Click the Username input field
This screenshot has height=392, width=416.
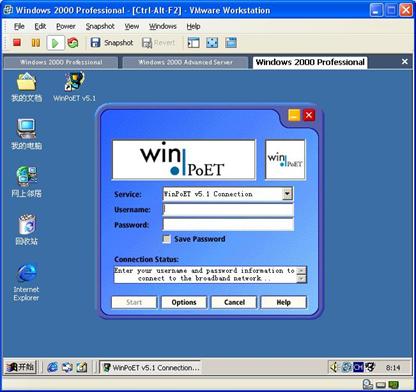click(x=228, y=210)
